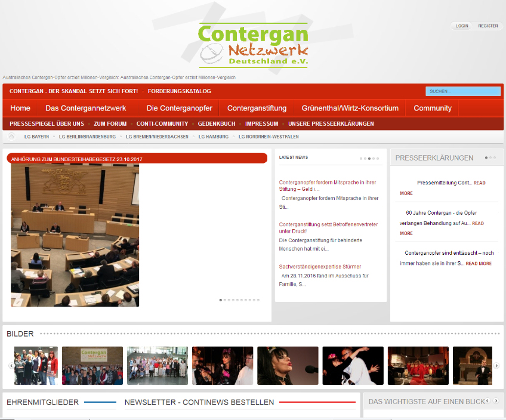
Task: Open first Bilder thumbnail of group in red jackets
Action: click(36, 366)
